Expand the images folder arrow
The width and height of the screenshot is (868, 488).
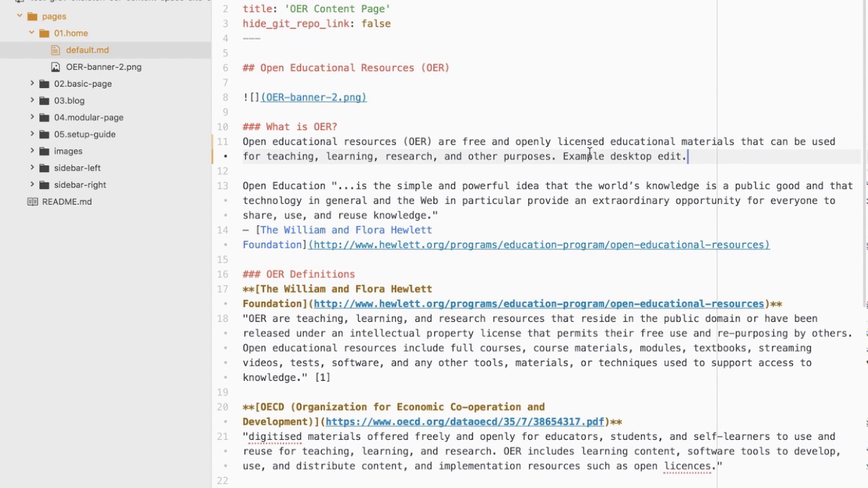coord(32,151)
